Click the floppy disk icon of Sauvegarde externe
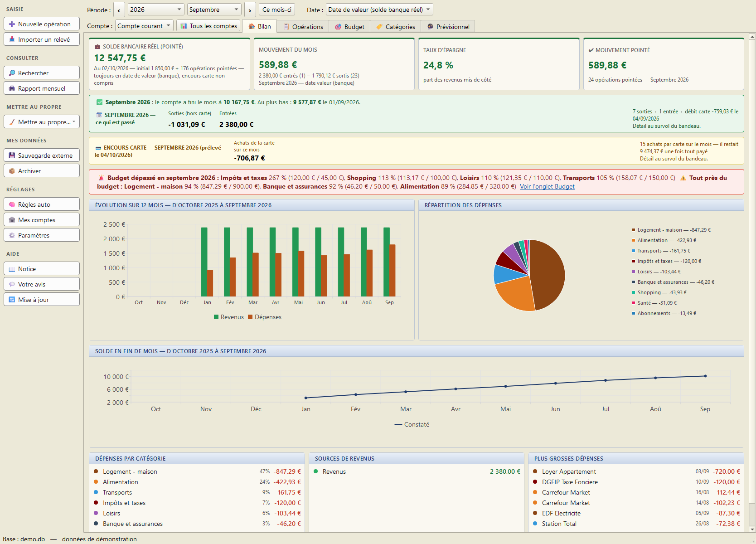The image size is (756, 544). 12,155
